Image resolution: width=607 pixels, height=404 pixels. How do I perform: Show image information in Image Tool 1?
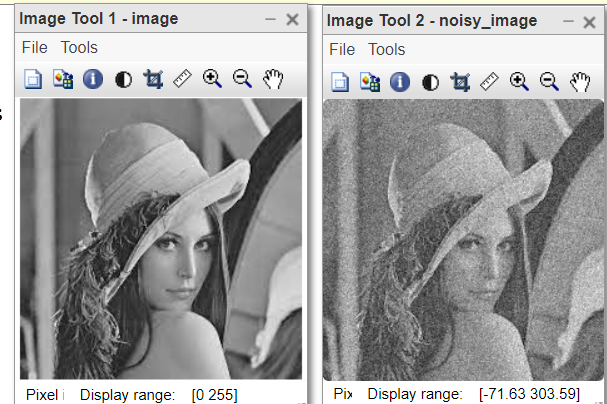pyautogui.click(x=93, y=79)
